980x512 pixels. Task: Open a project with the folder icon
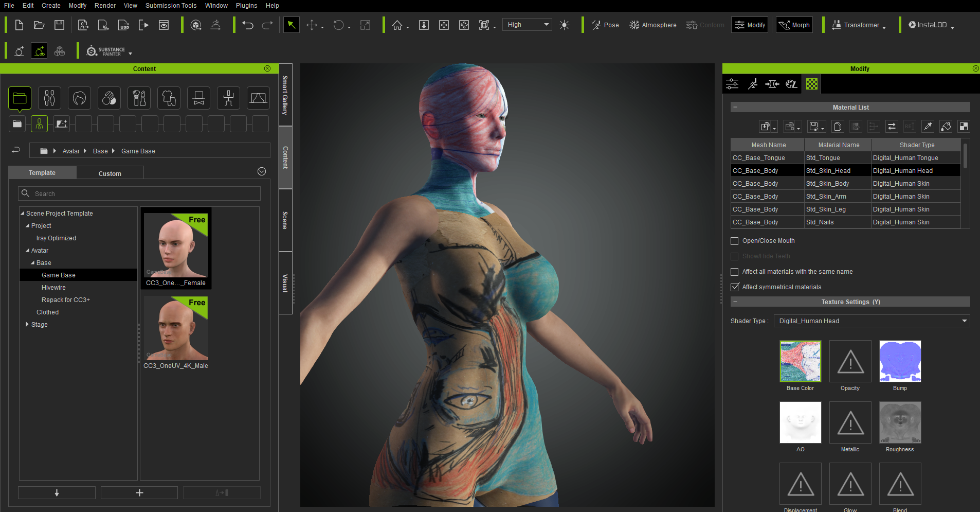pos(39,25)
